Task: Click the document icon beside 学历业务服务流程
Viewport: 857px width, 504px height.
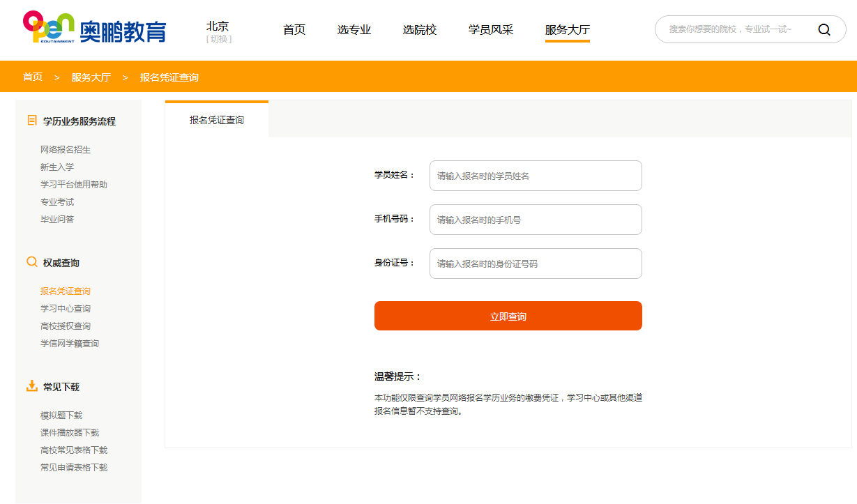Action: [x=31, y=120]
